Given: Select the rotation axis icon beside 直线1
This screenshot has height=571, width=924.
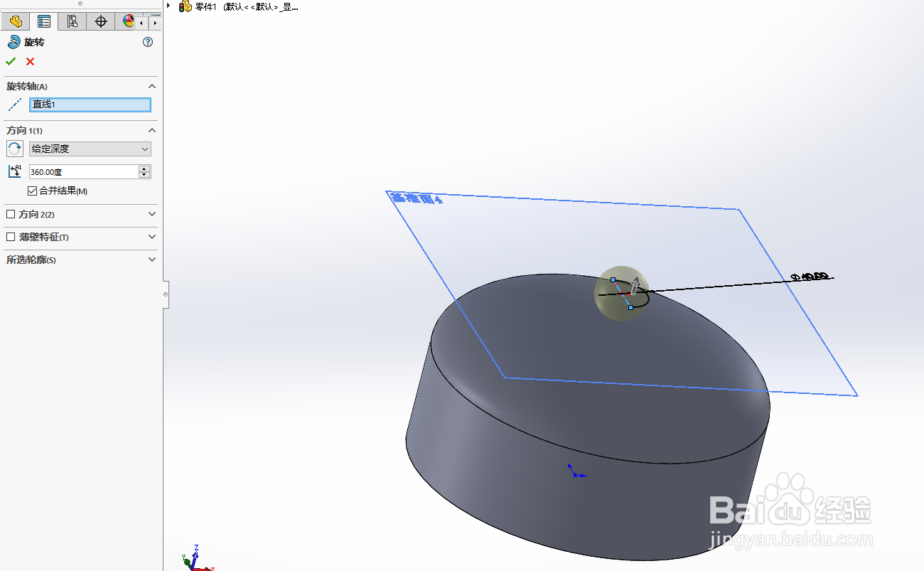Looking at the screenshot, I should tap(14, 105).
